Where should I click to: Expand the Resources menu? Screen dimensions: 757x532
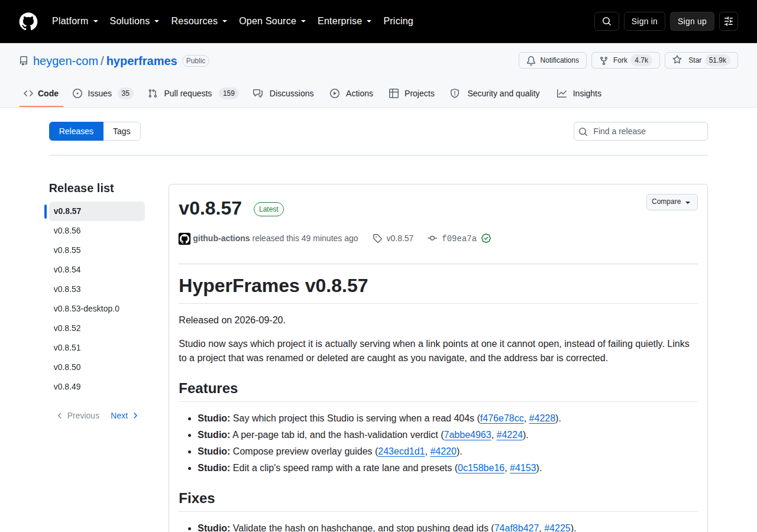[199, 21]
